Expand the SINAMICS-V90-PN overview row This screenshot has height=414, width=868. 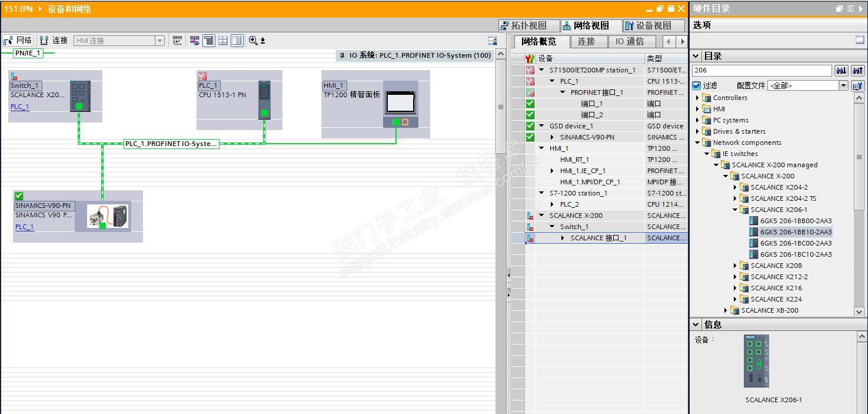552,137
